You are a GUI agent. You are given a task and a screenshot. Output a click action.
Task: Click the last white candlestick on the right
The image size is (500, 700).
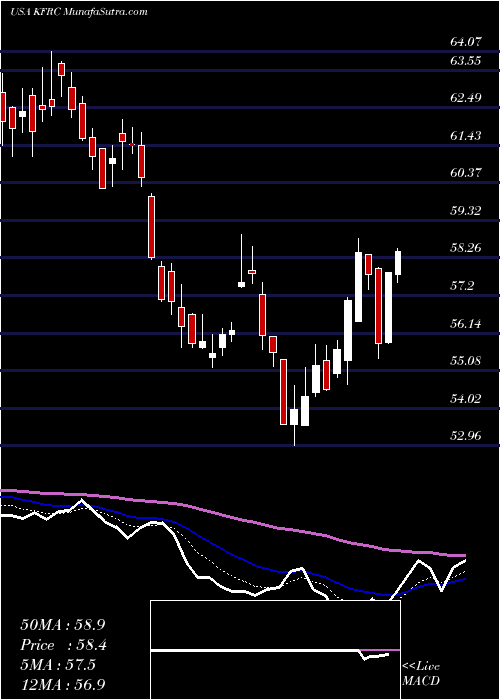point(398,265)
